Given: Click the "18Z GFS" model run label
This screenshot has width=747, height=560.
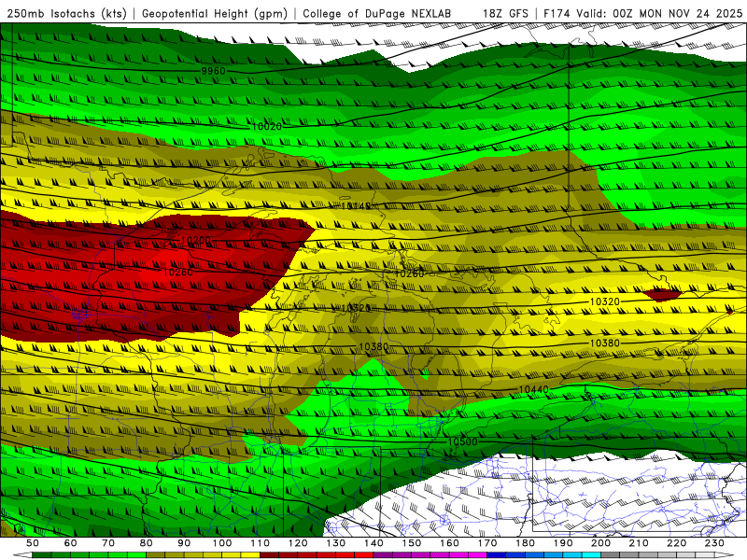Looking at the screenshot, I should click(505, 13).
